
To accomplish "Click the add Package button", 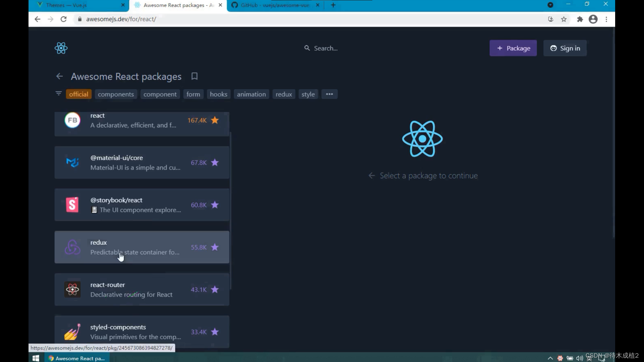I will 513,48.
